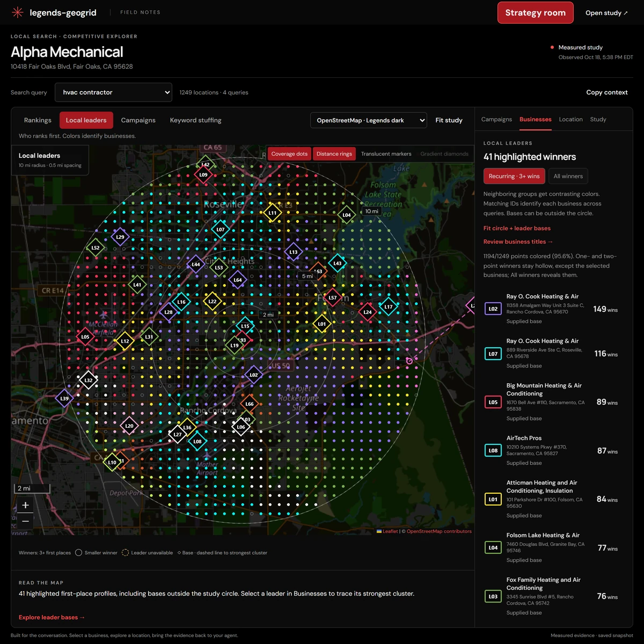Select the Businesses sidebar tab
644x644 pixels.
tap(535, 119)
